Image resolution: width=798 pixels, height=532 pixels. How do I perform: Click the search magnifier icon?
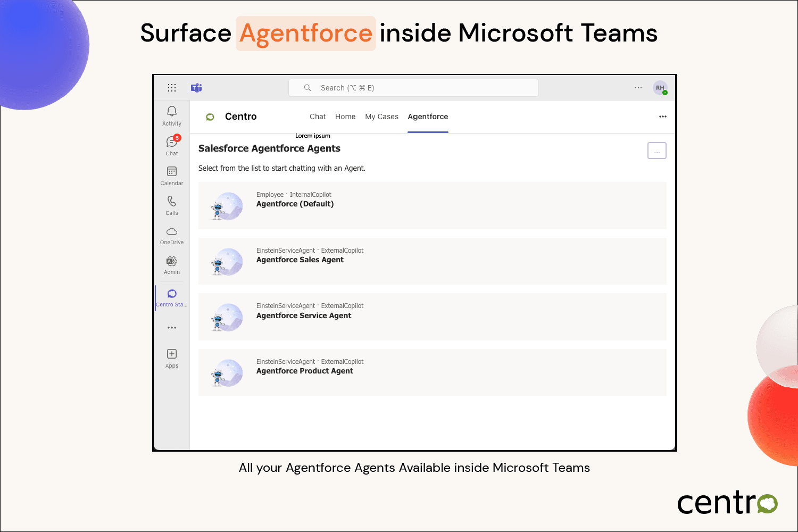307,88
